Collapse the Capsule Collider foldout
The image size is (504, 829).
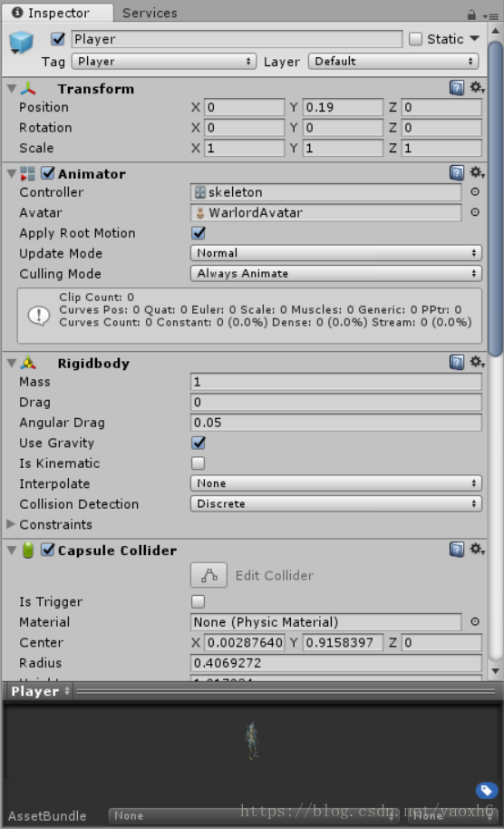(11, 551)
